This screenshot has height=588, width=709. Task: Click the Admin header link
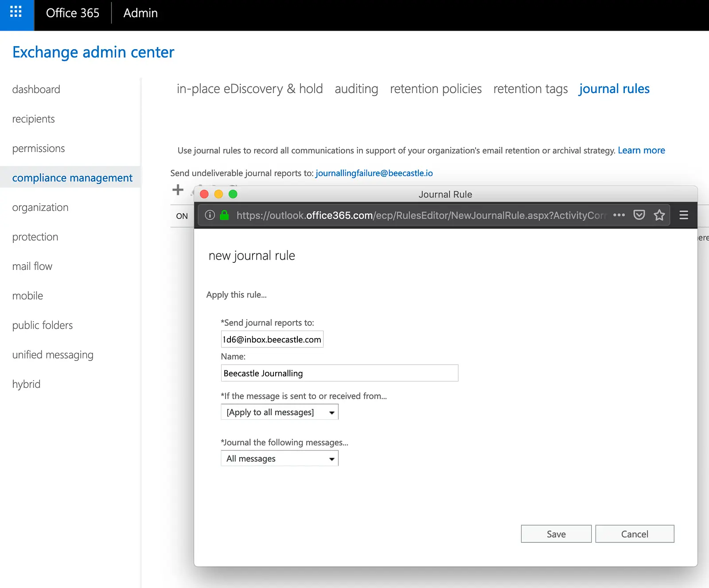(x=140, y=13)
